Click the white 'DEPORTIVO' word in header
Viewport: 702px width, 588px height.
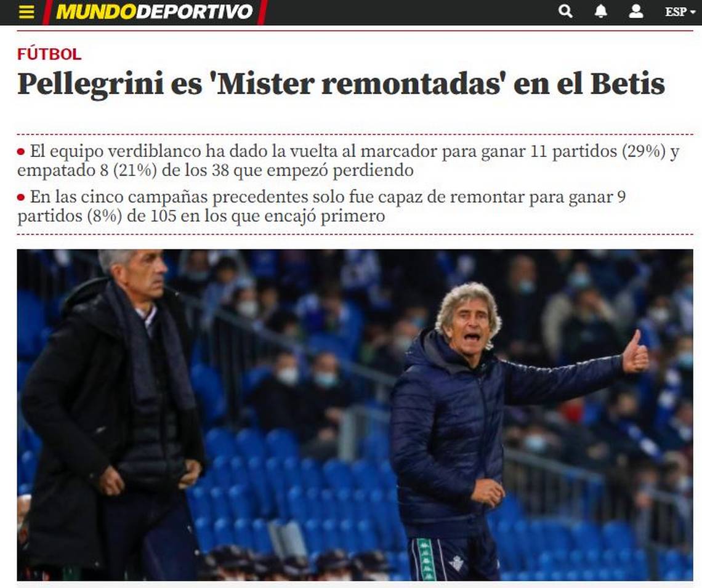[195, 12]
